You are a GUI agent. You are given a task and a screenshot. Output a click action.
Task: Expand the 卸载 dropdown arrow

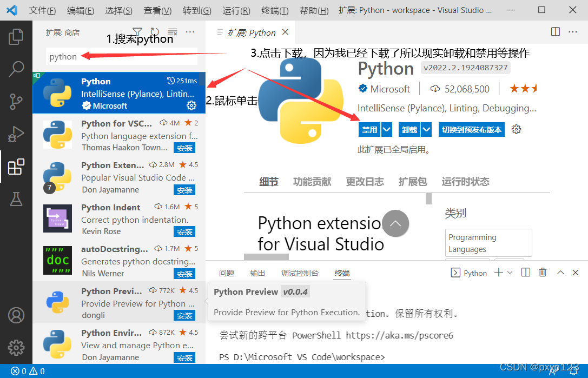pyautogui.click(x=426, y=130)
